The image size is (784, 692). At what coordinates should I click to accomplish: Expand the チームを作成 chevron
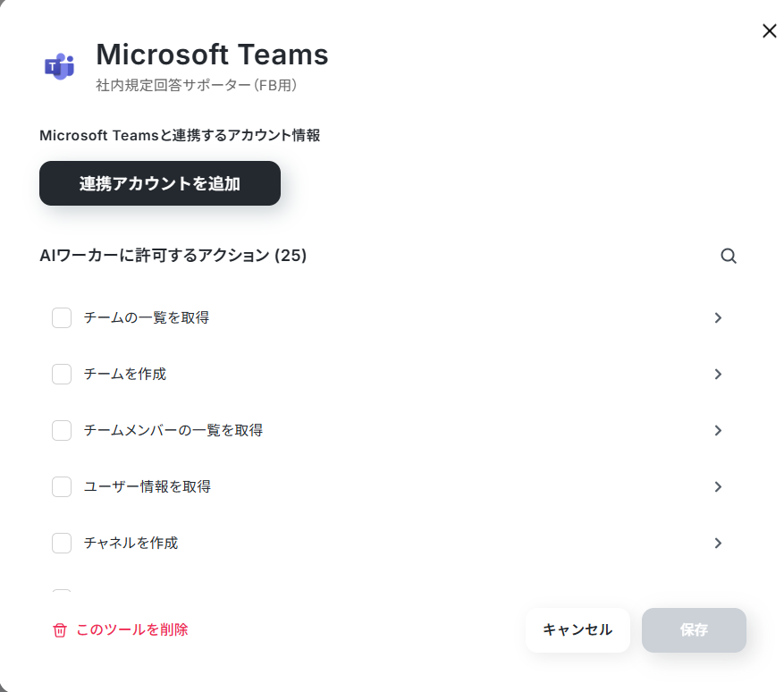[718, 374]
